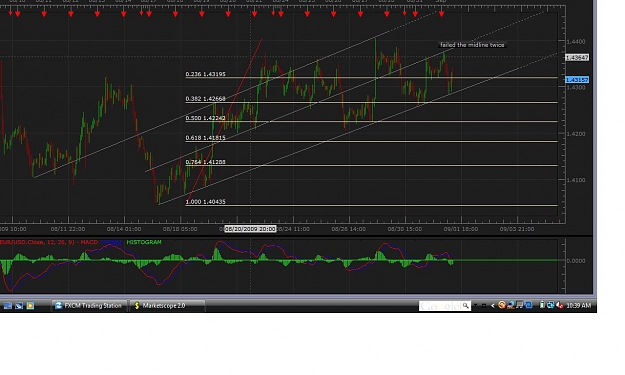This screenshot has height=375, width=625.
Task: Click the 1.4400 price axis label
Action: [x=576, y=41]
